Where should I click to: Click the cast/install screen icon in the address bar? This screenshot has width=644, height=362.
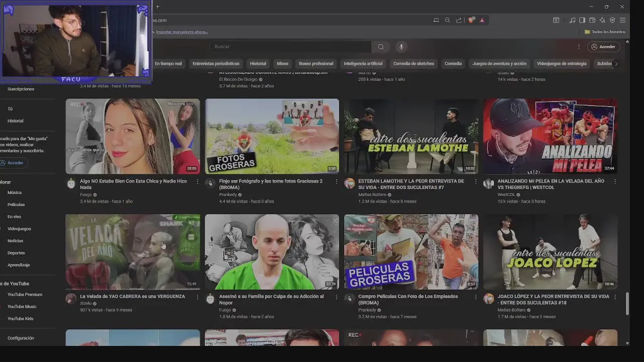click(436, 20)
